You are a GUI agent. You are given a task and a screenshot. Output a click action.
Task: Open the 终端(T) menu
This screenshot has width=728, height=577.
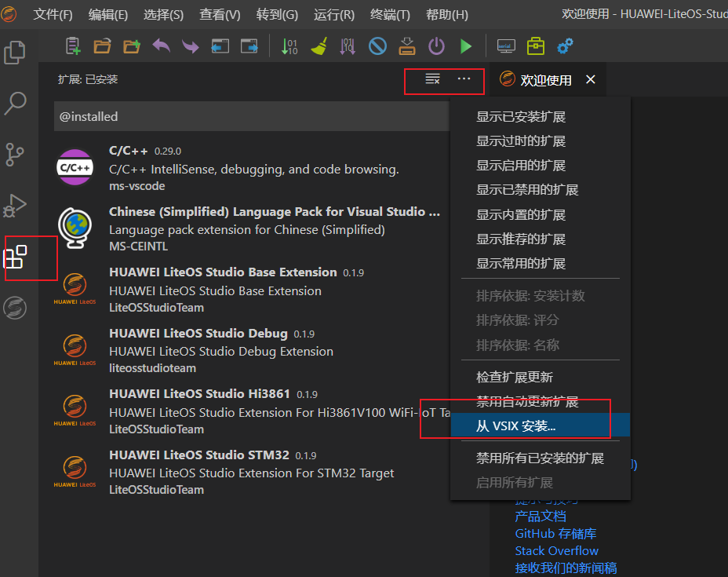point(390,15)
